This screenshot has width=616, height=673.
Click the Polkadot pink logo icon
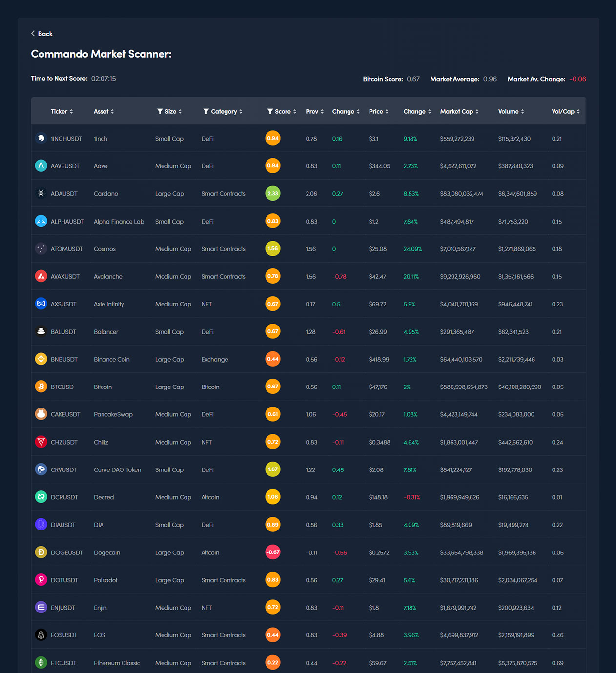click(x=41, y=580)
